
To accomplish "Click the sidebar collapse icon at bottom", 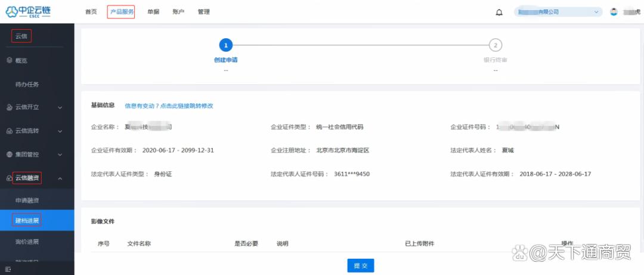I will point(8,270).
